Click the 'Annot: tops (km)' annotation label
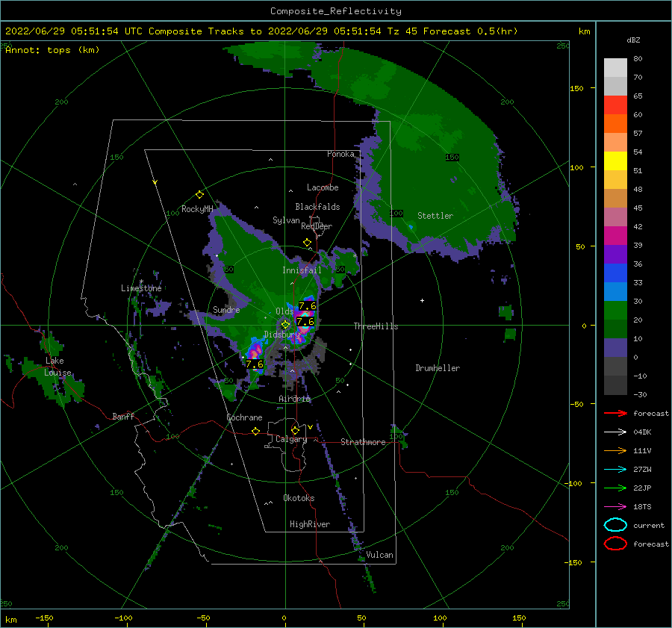This screenshot has width=672, height=628. click(52, 50)
